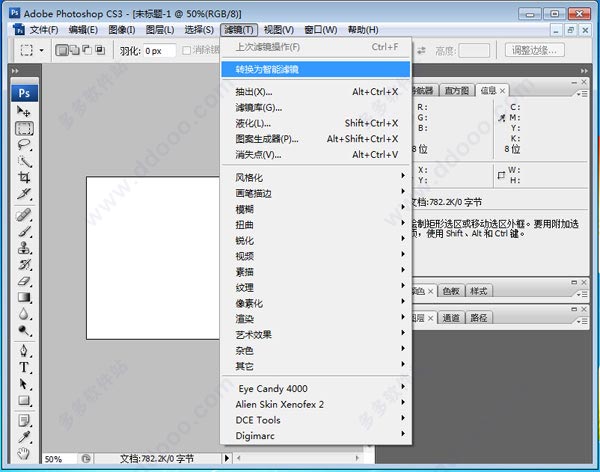Viewport: 600px width, 472px height.
Task: Select the Path Selection tool
Action: (x=24, y=384)
